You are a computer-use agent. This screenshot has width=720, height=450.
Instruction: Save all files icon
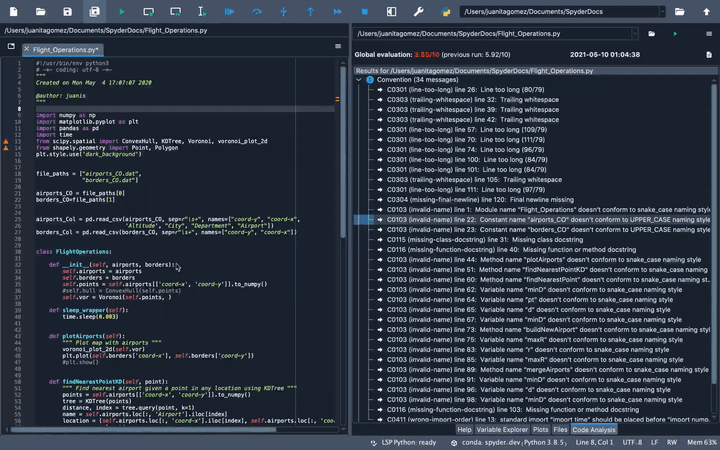(x=95, y=11)
